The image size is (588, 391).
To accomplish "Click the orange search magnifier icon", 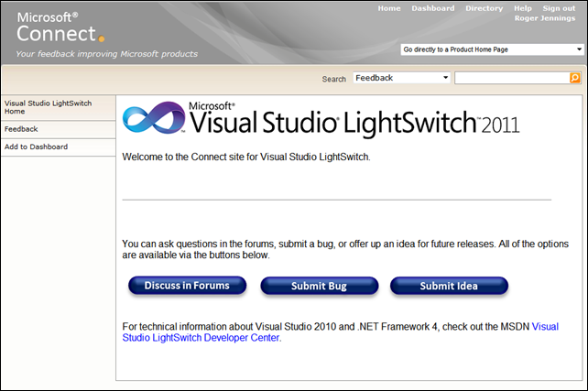I will (574, 78).
